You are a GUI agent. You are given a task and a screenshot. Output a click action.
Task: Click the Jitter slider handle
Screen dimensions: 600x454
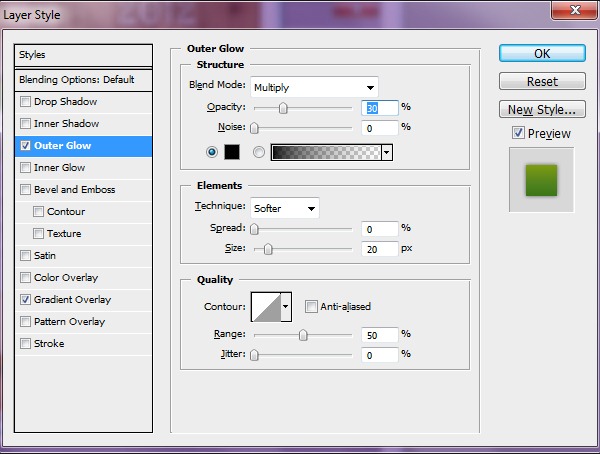tap(254, 355)
